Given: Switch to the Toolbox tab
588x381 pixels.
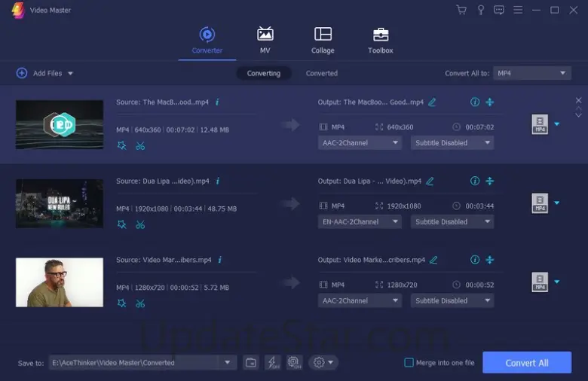Looking at the screenshot, I should tap(380, 40).
